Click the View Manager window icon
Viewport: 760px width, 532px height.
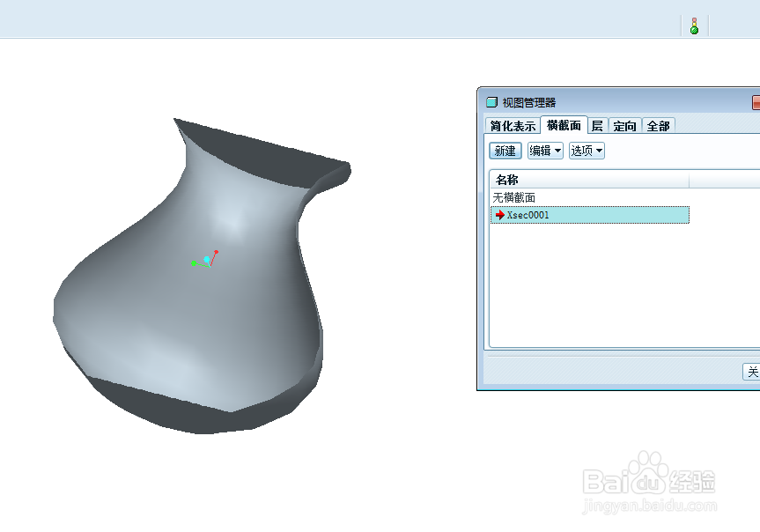pyautogui.click(x=491, y=102)
